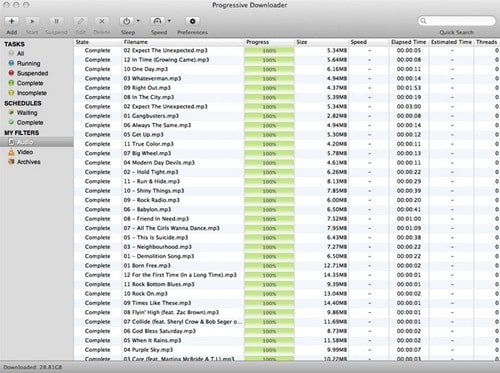Sort by Threads column header

[487, 42]
